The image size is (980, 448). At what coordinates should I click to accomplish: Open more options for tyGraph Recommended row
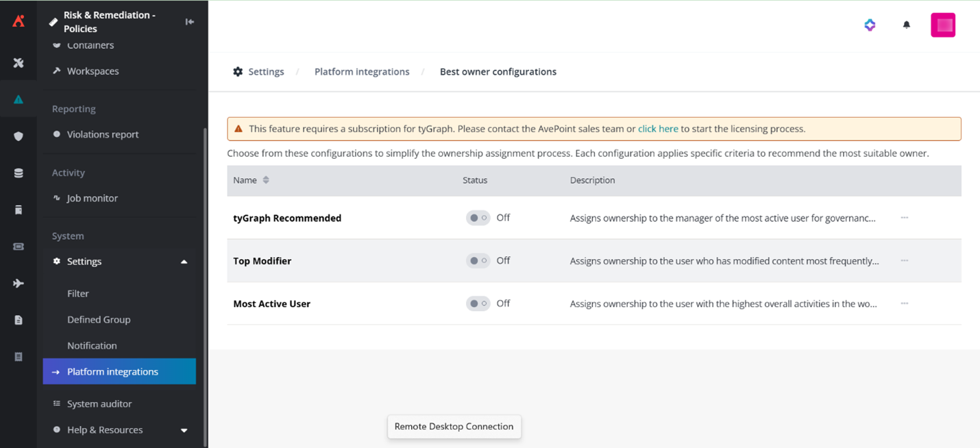(x=904, y=218)
